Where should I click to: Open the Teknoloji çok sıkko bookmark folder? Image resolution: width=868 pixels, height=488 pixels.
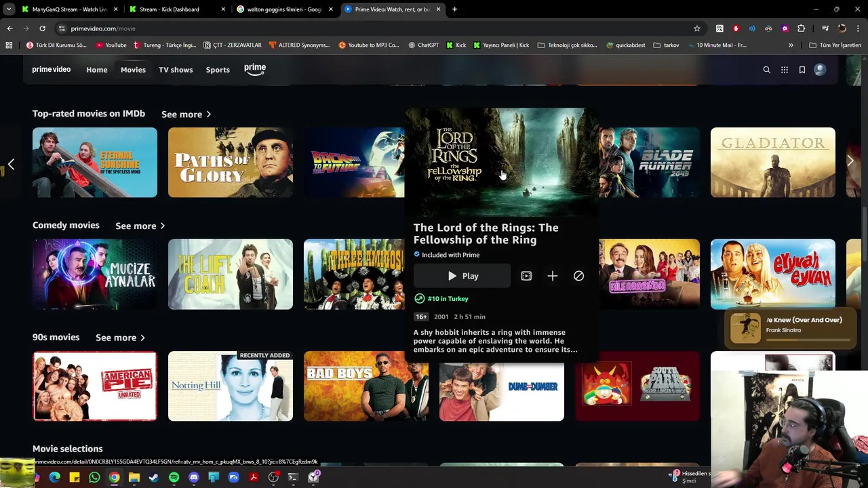567,45
